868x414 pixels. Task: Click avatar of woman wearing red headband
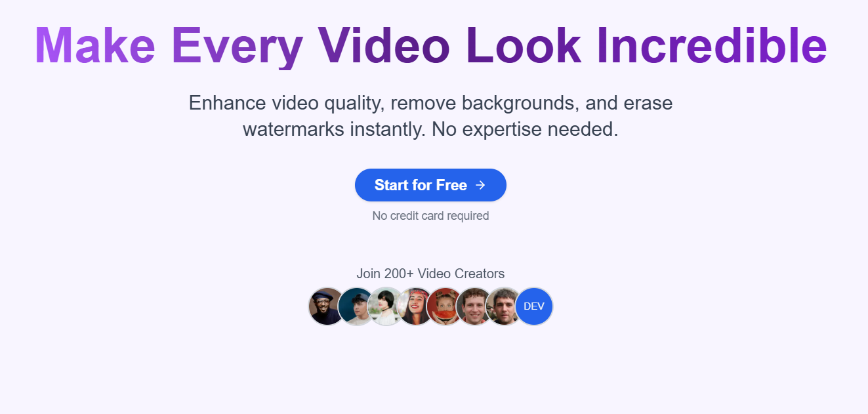(x=414, y=306)
